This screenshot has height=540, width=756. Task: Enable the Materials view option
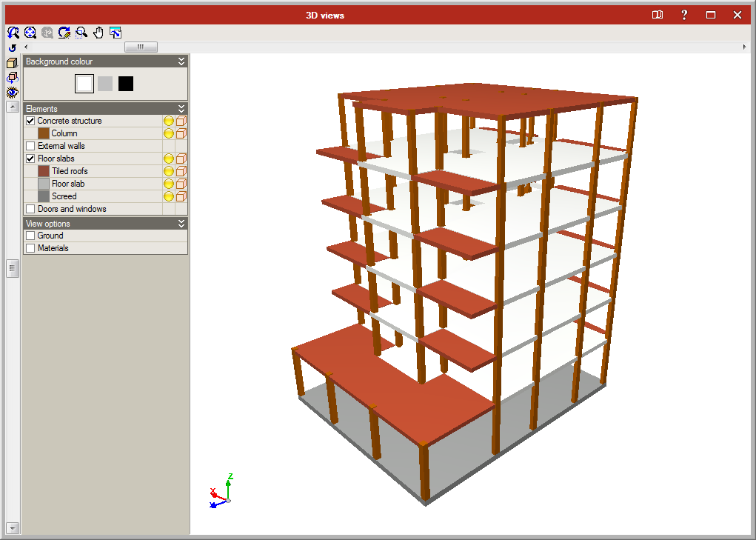(30, 248)
